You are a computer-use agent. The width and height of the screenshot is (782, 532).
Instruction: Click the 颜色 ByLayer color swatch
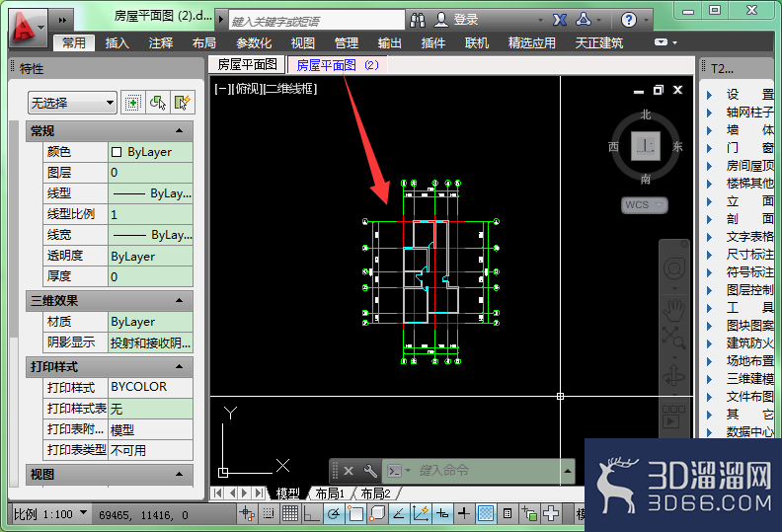point(117,152)
